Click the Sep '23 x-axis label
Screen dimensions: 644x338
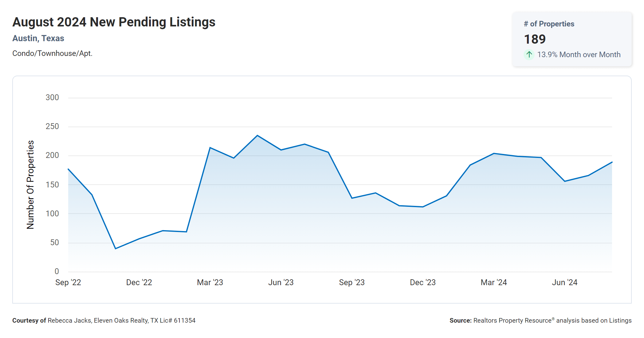tap(352, 282)
